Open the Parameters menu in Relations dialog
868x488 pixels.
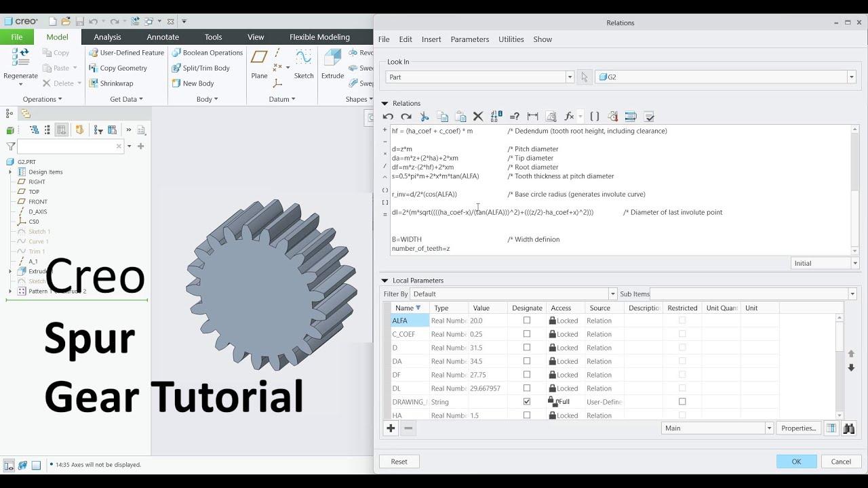click(469, 39)
